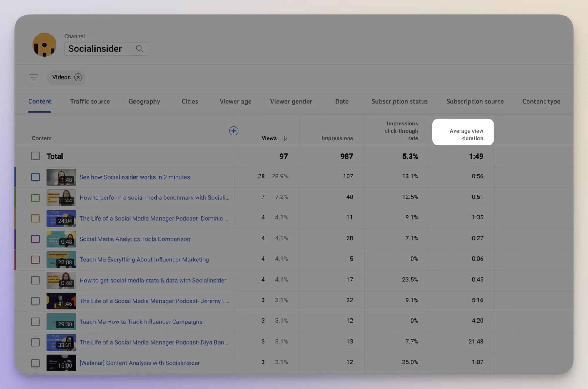Check the Jeremy podcast row checkbox
Viewport: 588px width, 389px height.
pos(36,301)
